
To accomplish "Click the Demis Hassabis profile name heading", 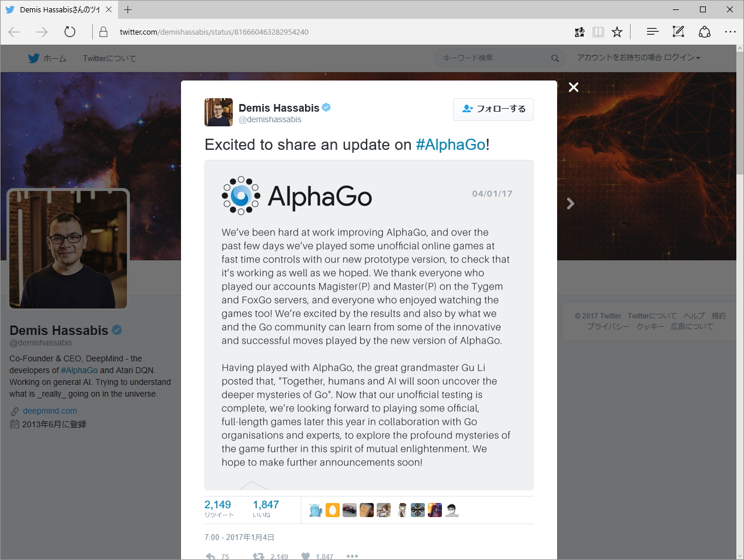I will pyautogui.click(x=59, y=330).
